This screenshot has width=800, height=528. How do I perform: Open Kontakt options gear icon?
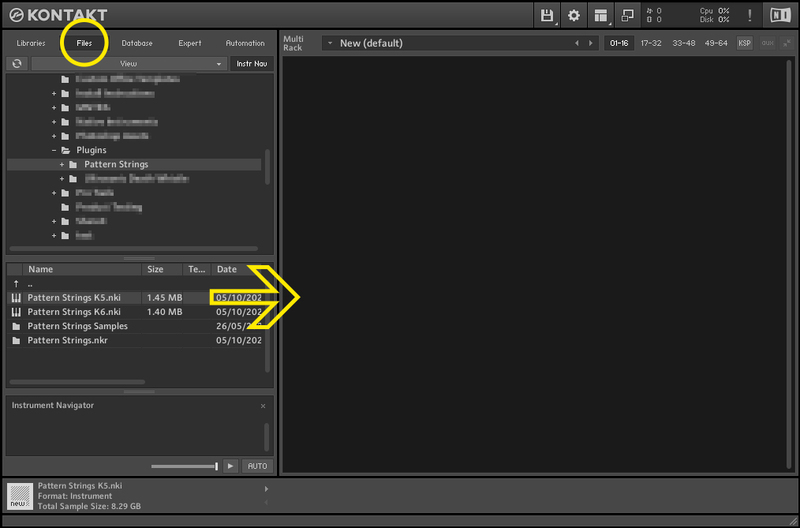pos(574,15)
